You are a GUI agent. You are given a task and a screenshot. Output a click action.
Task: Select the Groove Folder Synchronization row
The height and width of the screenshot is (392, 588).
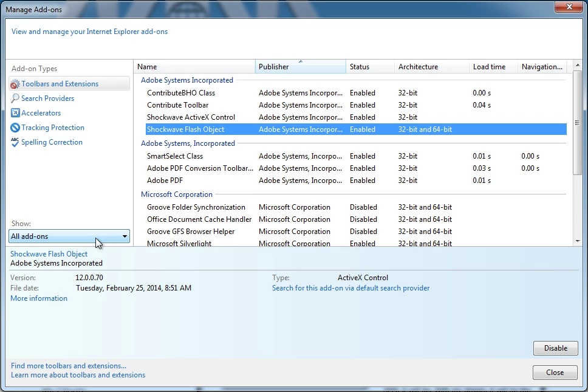(x=356, y=207)
